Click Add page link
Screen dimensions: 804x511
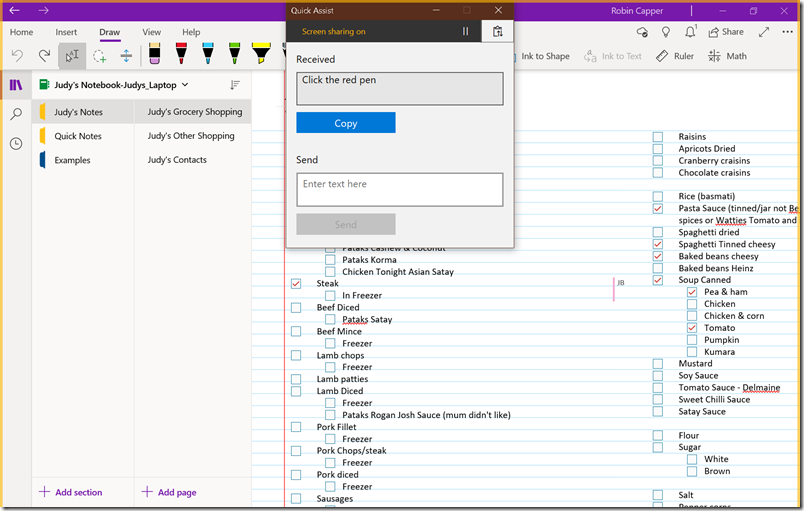pyautogui.click(x=169, y=492)
